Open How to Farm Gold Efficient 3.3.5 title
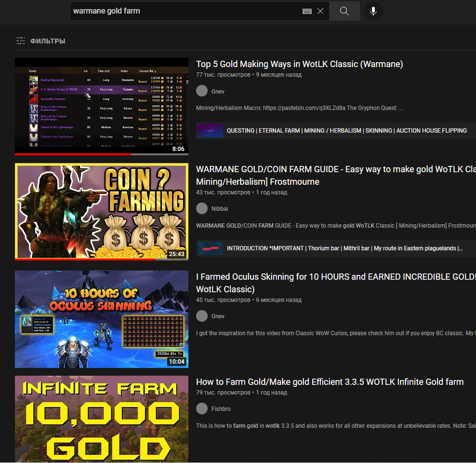The image size is (476, 463). pyautogui.click(x=330, y=382)
